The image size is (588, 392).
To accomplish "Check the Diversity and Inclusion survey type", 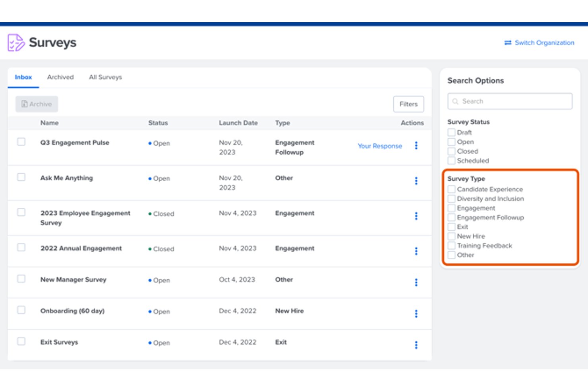I will pyautogui.click(x=451, y=199).
